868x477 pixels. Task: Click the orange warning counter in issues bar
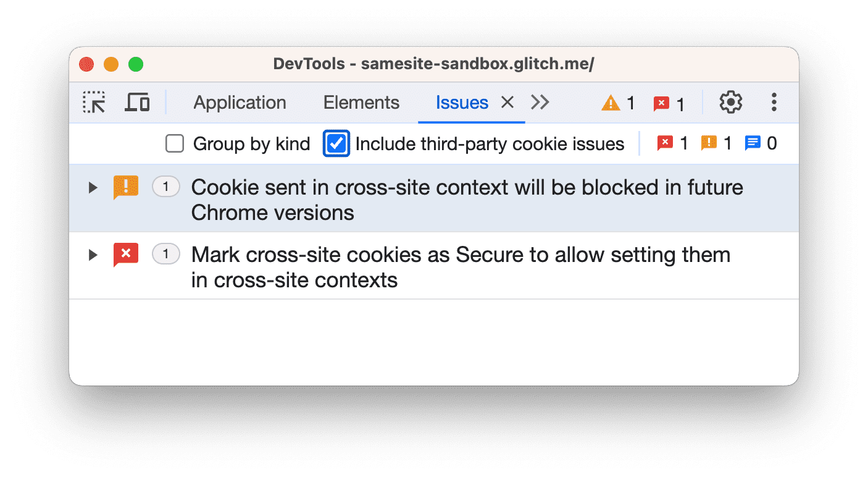709,143
